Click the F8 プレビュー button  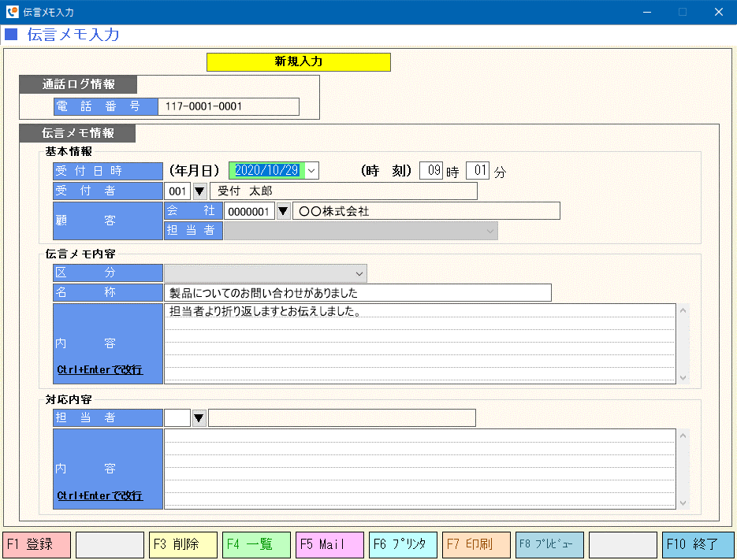pos(550,544)
